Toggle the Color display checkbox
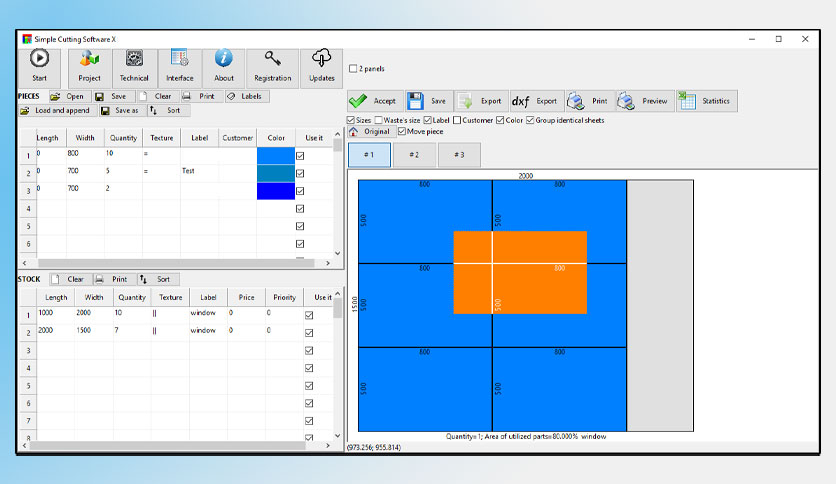 point(500,120)
